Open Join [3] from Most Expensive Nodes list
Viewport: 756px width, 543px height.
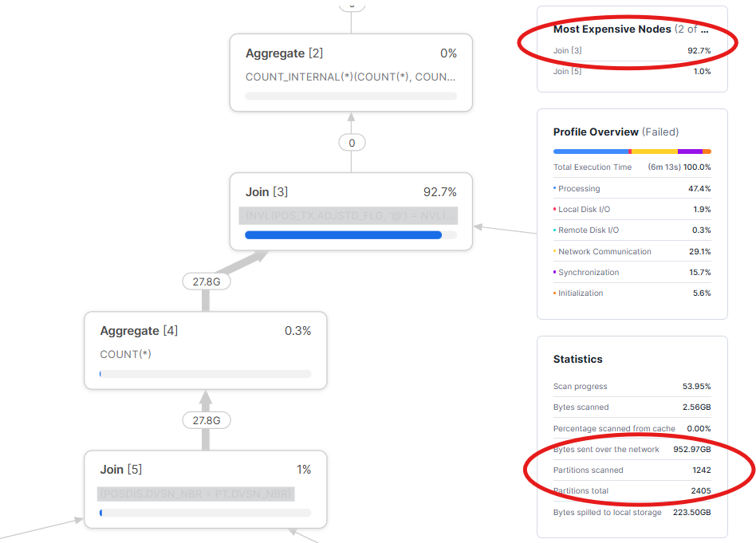(x=567, y=50)
